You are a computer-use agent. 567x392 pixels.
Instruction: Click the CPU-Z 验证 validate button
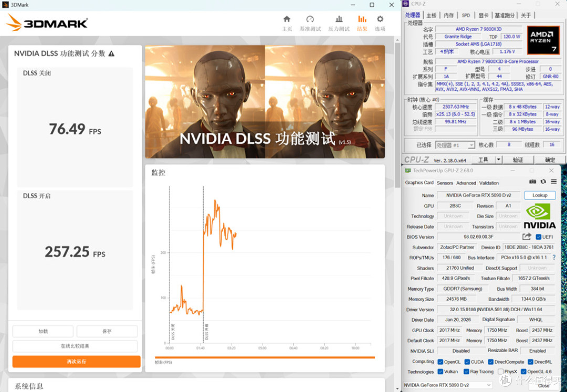click(518, 160)
